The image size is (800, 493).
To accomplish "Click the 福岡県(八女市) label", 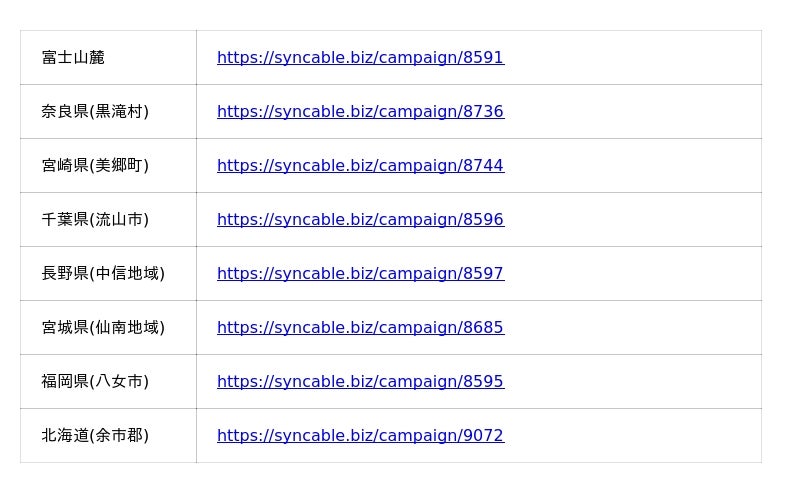I will click(95, 382).
